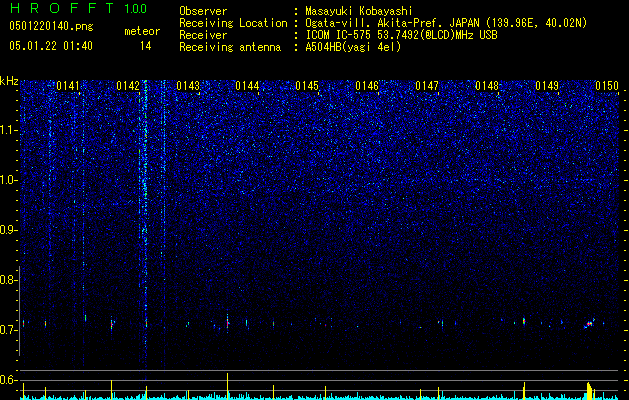
Task: Click time marker 0148
Action: [487, 86]
